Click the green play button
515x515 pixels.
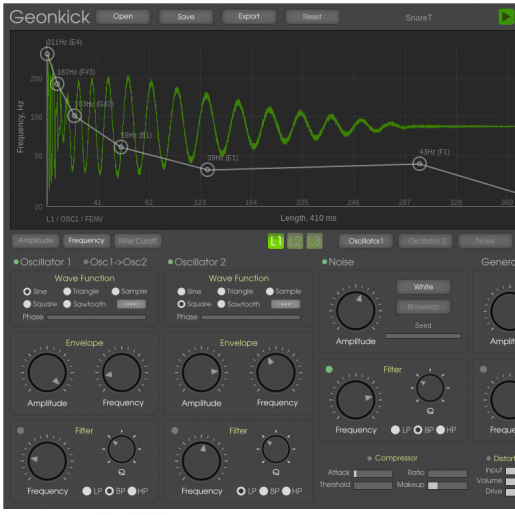pos(507,17)
